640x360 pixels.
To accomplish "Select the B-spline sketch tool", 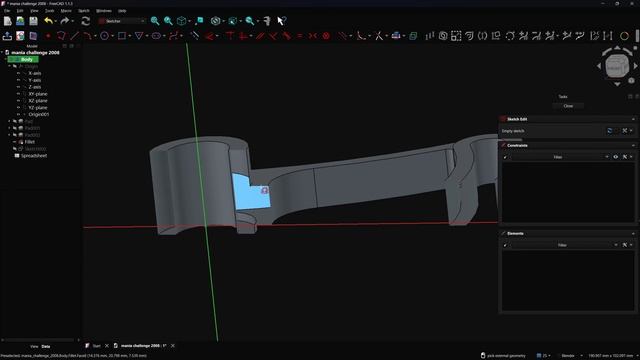I will (173, 36).
